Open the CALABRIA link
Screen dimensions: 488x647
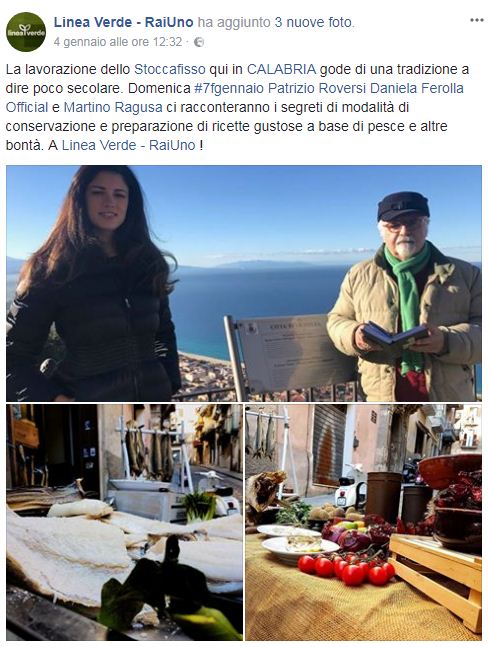281,69
